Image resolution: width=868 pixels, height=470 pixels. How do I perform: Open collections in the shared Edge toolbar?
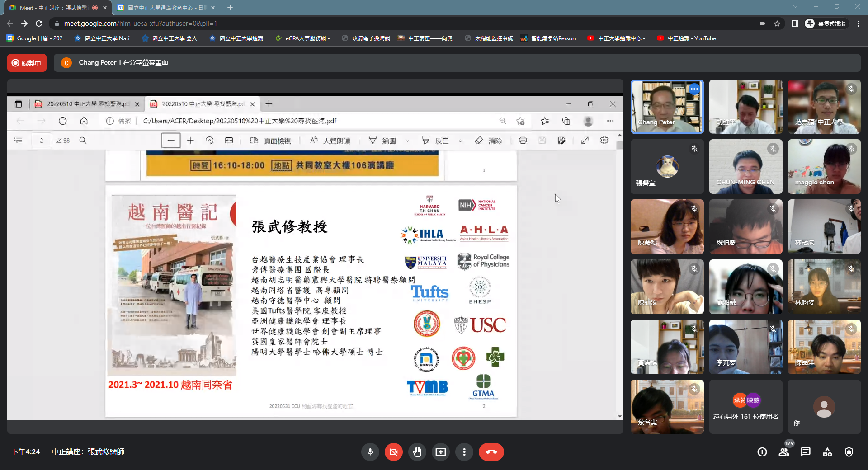(x=566, y=121)
